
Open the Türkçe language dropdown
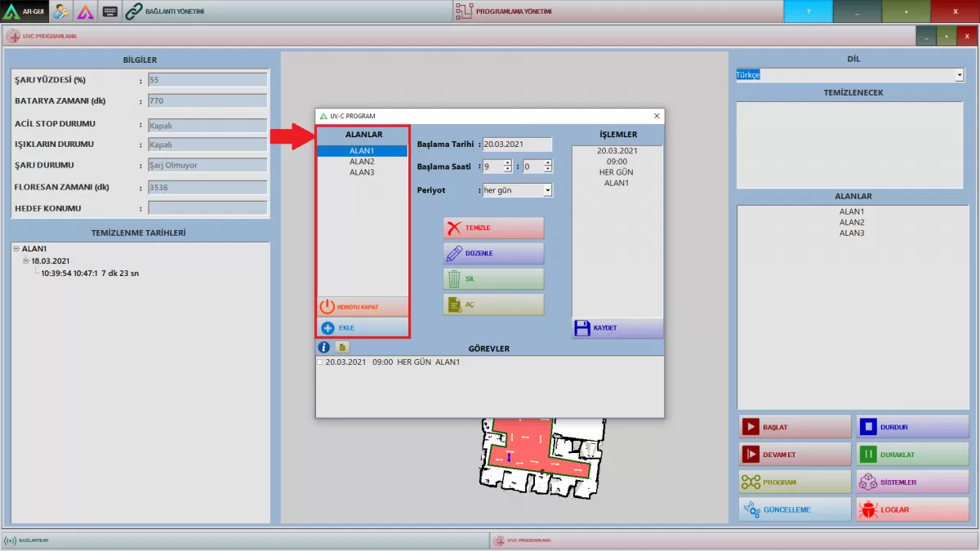[x=959, y=75]
